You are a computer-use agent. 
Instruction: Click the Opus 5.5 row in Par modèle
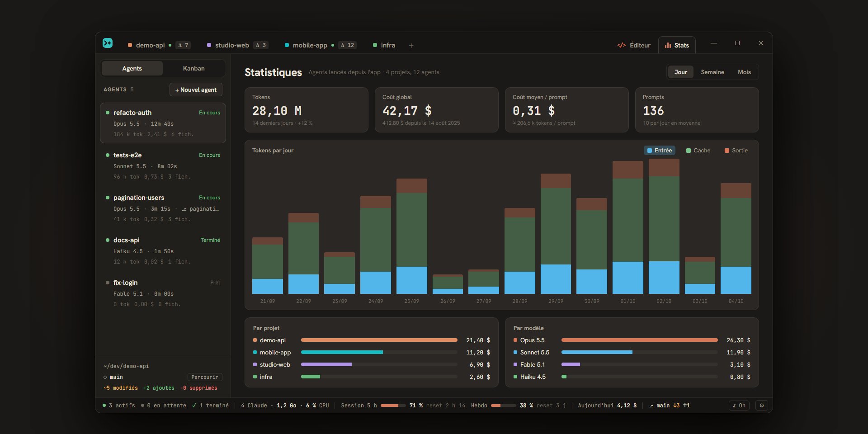pos(632,340)
